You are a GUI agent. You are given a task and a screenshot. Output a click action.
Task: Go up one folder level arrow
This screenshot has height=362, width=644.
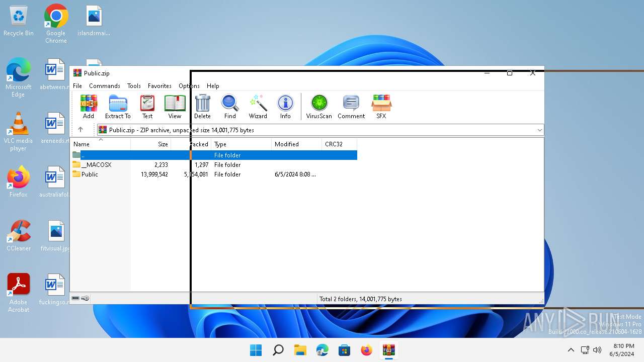click(80, 130)
